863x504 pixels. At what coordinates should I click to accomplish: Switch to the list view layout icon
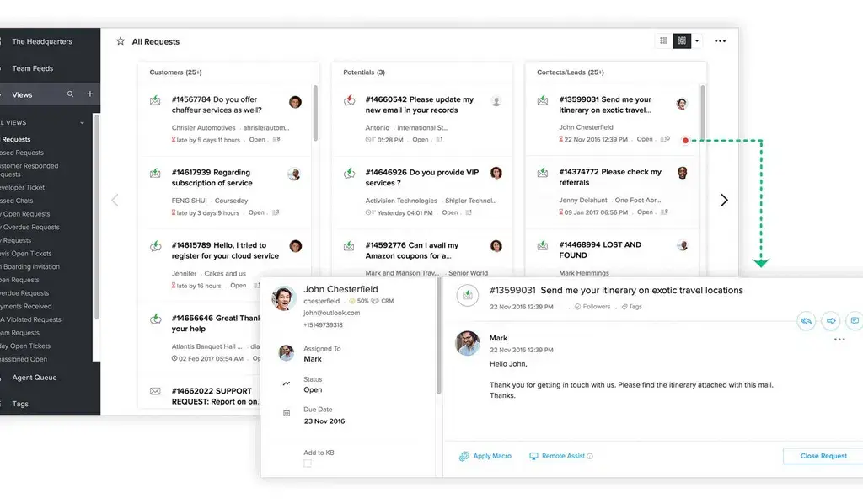point(663,40)
